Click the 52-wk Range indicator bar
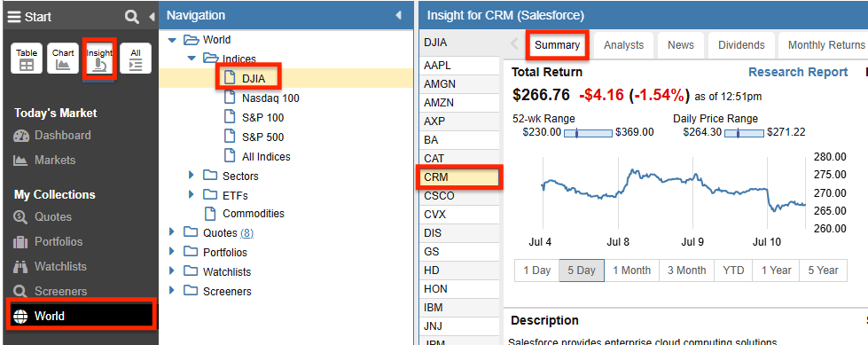Screen dimensions: 868x345 coord(588,133)
